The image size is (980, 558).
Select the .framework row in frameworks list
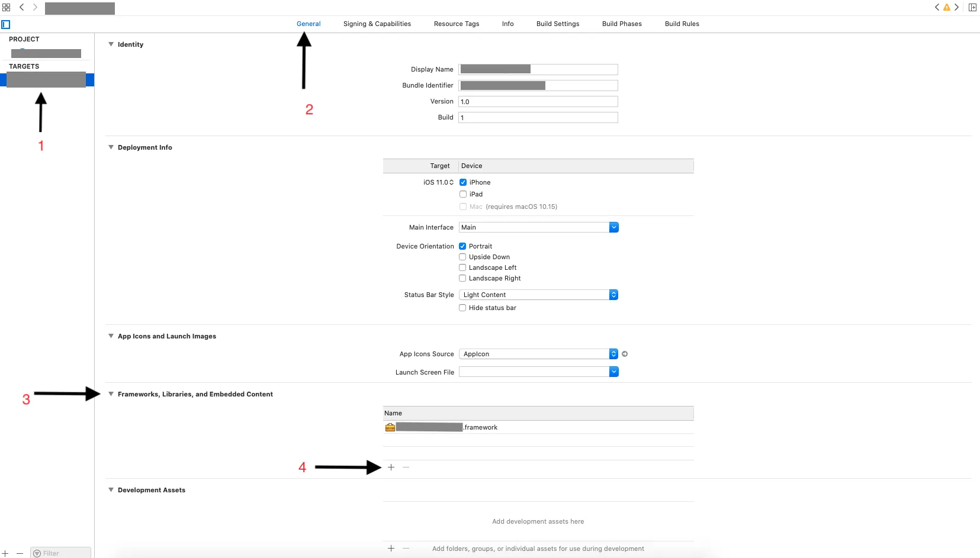pos(538,427)
